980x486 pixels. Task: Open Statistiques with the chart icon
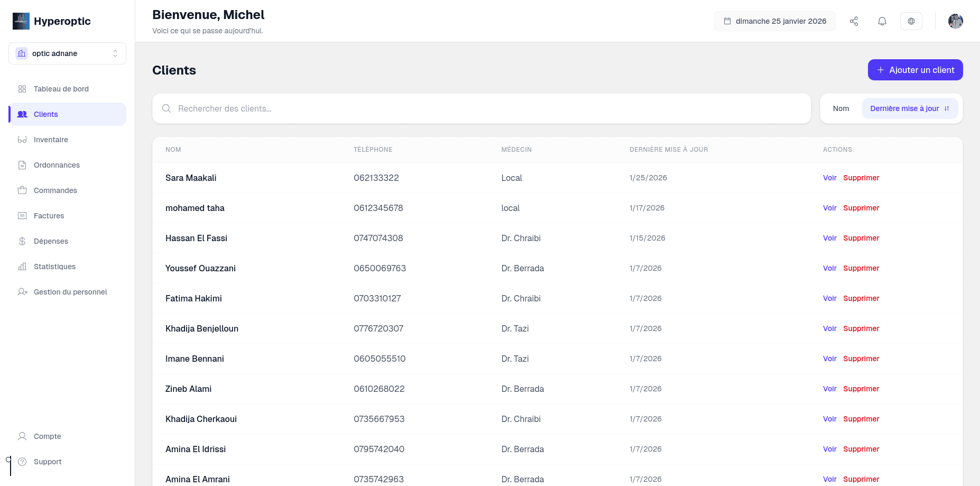click(x=22, y=267)
